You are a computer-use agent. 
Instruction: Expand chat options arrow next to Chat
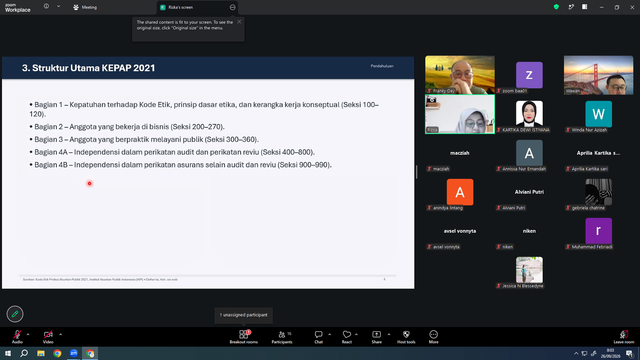click(329, 334)
